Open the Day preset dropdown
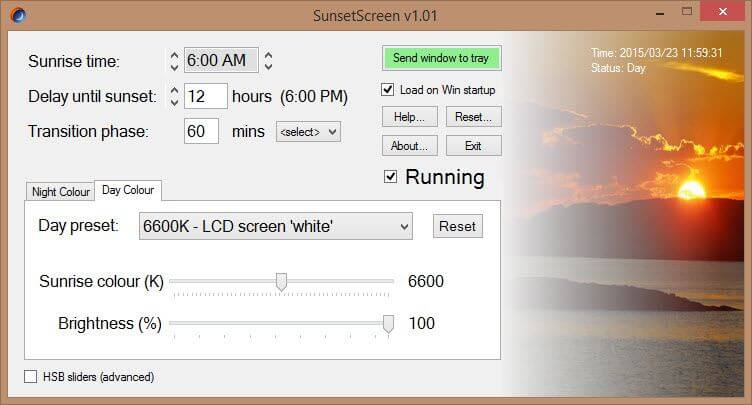 [276, 226]
